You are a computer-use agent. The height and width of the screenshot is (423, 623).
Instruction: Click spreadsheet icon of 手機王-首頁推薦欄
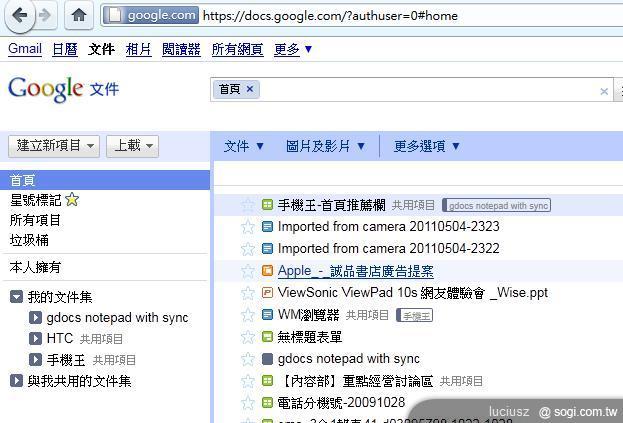coord(267,205)
